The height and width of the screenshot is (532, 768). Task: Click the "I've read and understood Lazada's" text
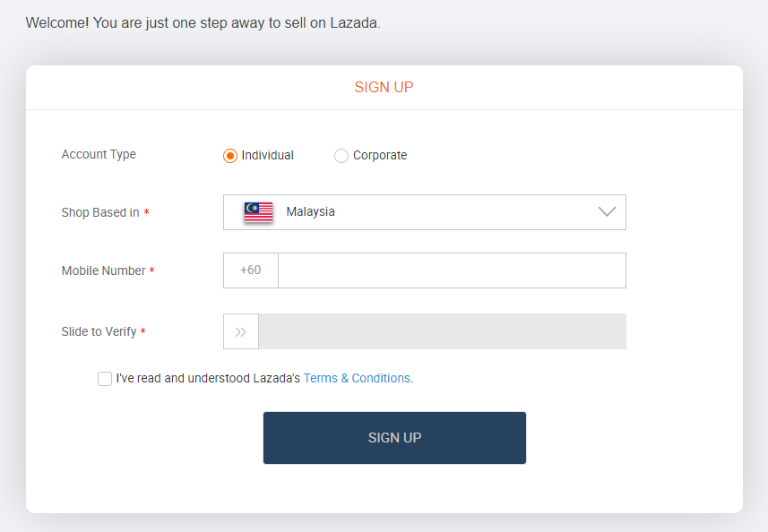[x=208, y=378]
